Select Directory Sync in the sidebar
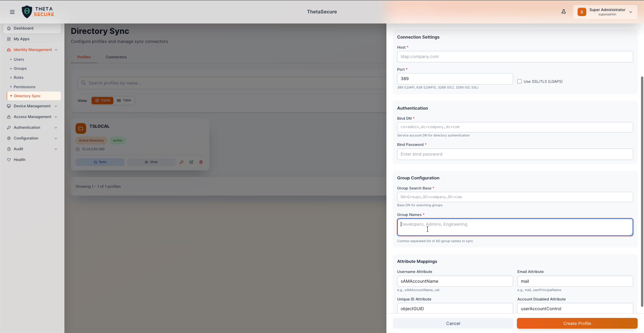Viewport: 644px width, 333px height. [x=28, y=96]
